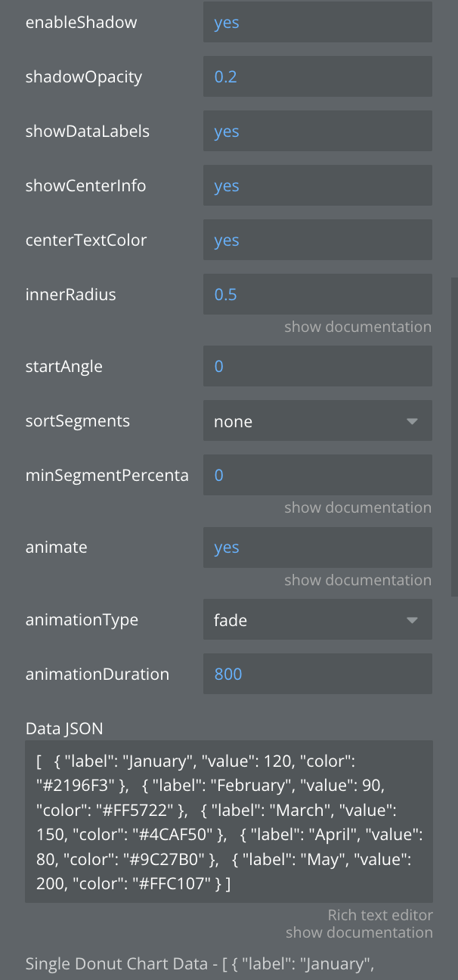Image resolution: width=458 pixels, height=980 pixels.
Task: Open the animationType dropdown
Action: point(317,621)
